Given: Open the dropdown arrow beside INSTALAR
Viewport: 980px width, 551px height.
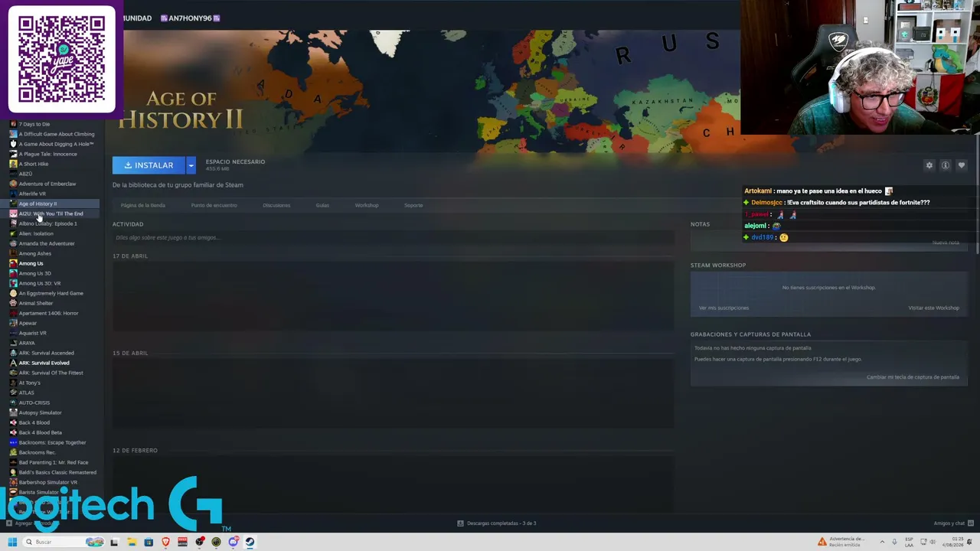Looking at the screenshot, I should [191, 165].
